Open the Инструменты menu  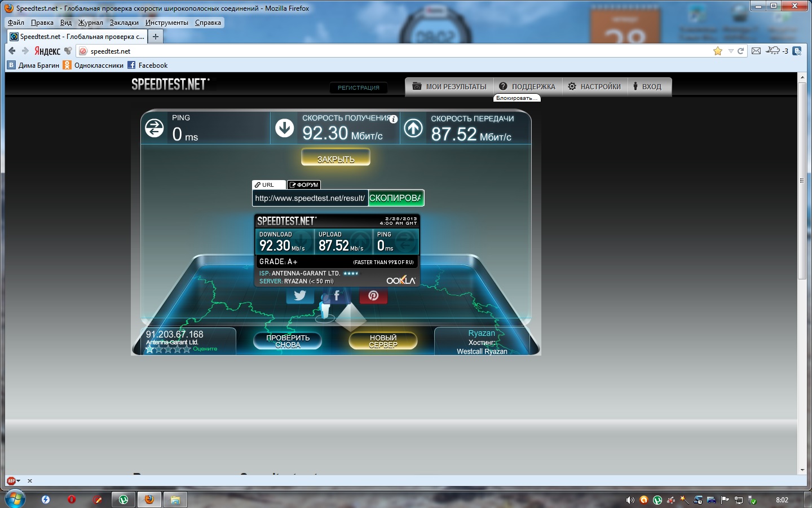click(167, 23)
